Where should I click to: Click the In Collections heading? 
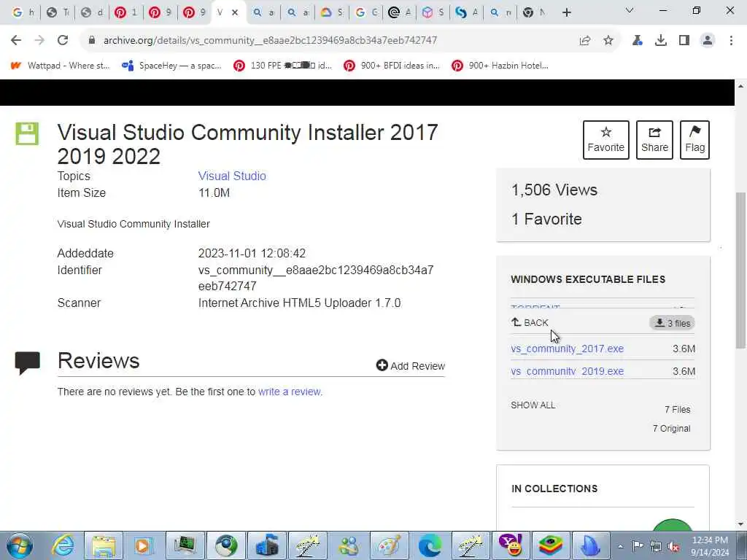[554, 489]
